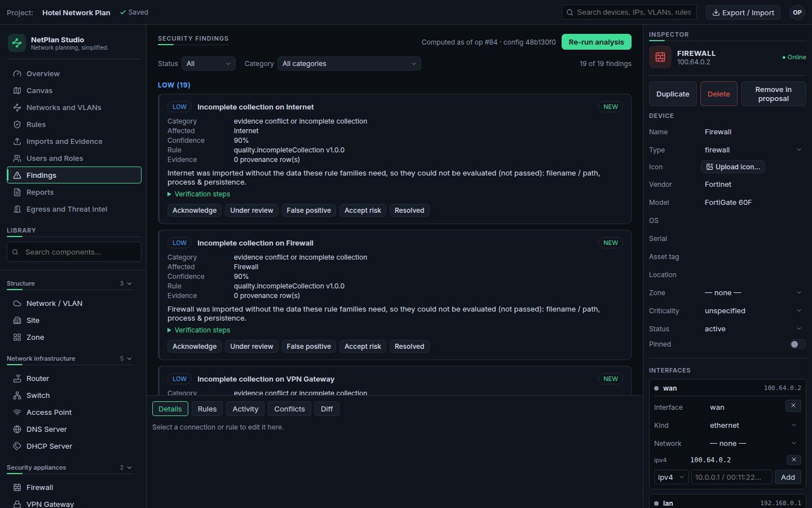
Task: Open Users and Roles
Action: pyautogui.click(x=74, y=158)
